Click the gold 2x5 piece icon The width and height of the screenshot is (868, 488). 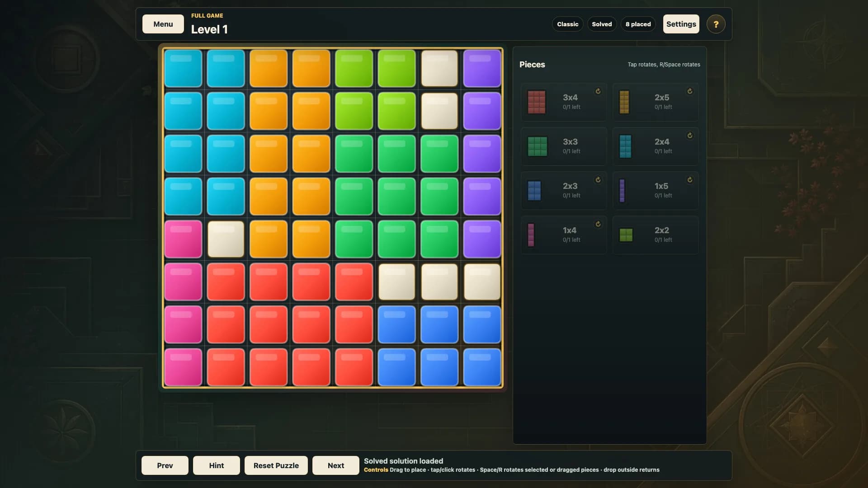coord(624,102)
